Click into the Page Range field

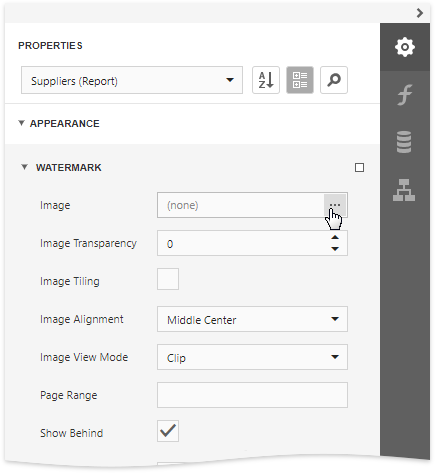[252, 395]
